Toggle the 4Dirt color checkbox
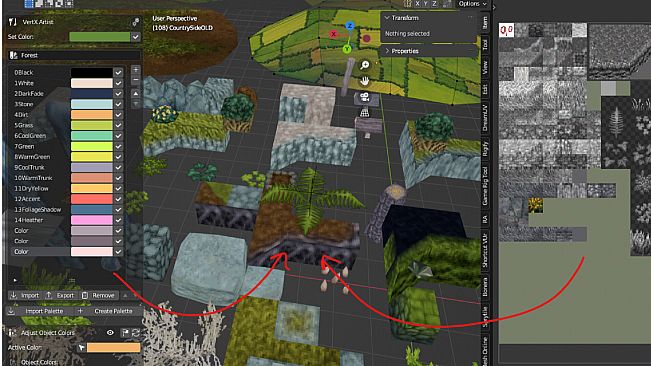The image size is (651, 366). point(118,115)
